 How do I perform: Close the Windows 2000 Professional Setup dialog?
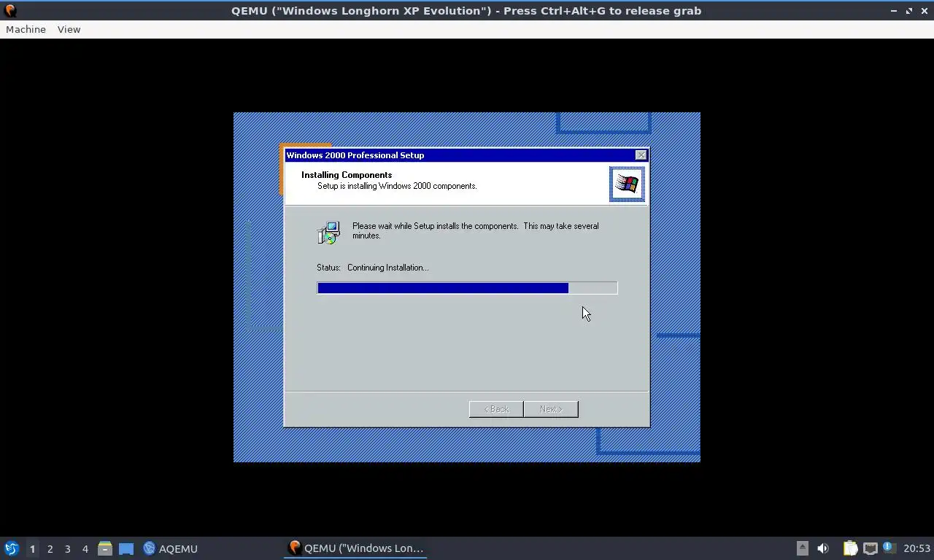641,155
